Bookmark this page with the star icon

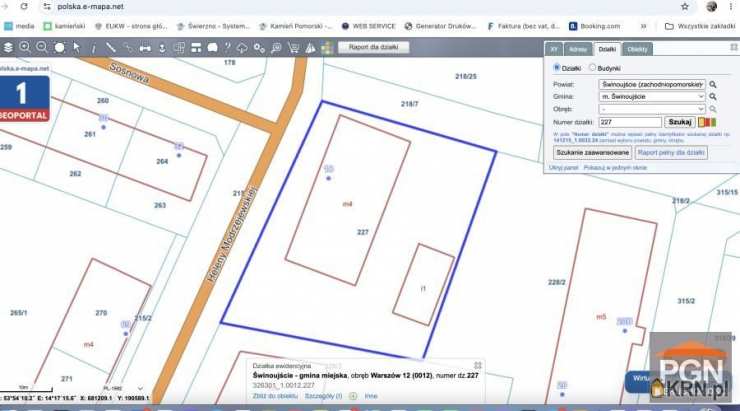click(x=685, y=7)
